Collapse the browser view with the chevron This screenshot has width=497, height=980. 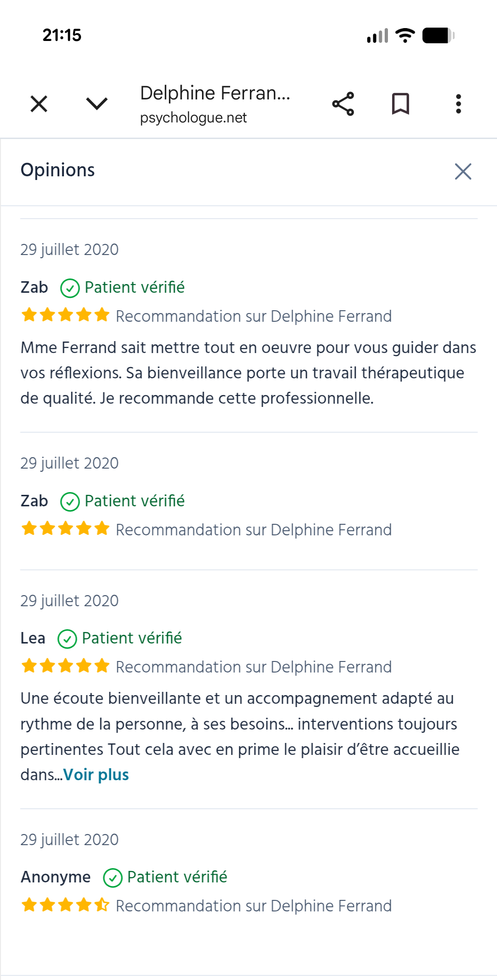point(97,104)
